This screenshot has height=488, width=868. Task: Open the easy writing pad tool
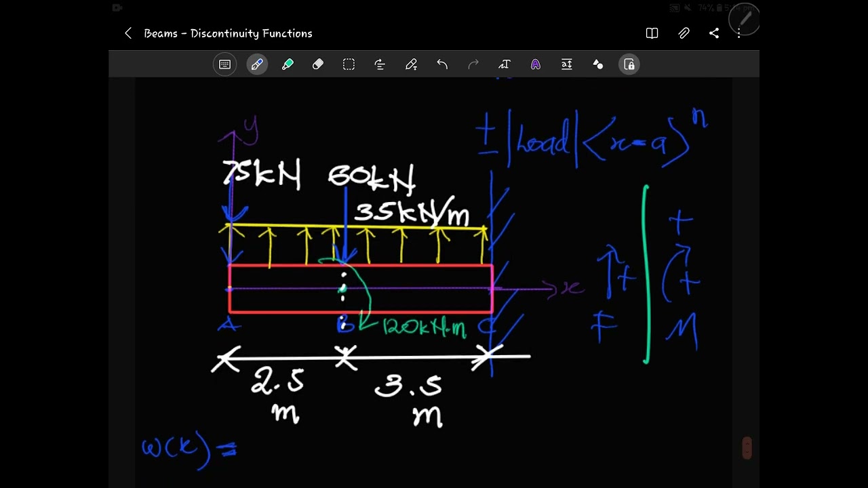click(567, 64)
